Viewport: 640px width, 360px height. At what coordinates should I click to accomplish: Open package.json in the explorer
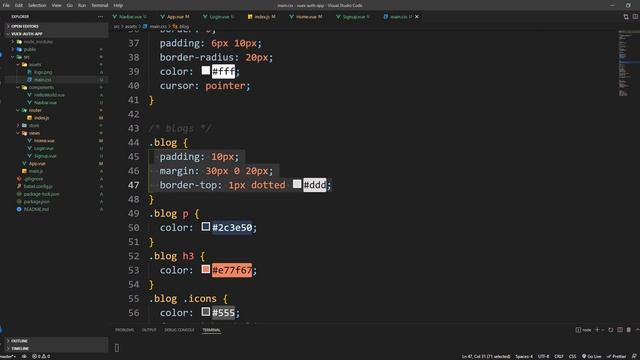tap(37, 202)
